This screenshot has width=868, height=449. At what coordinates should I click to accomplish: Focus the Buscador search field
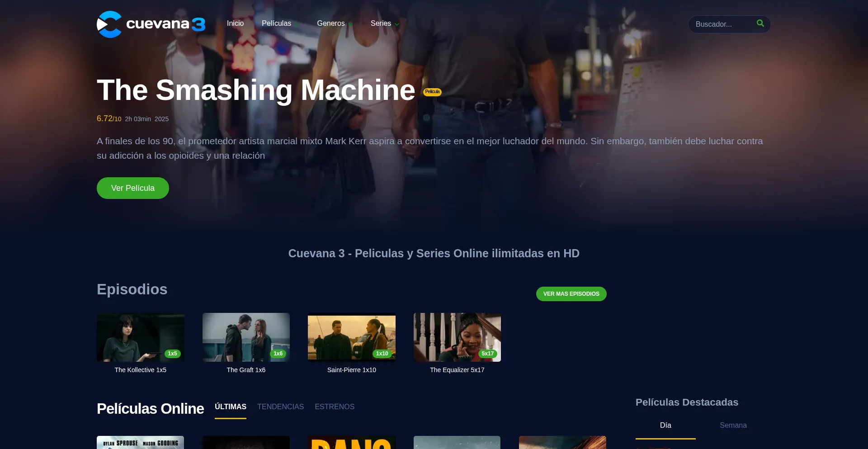click(x=722, y=24)
